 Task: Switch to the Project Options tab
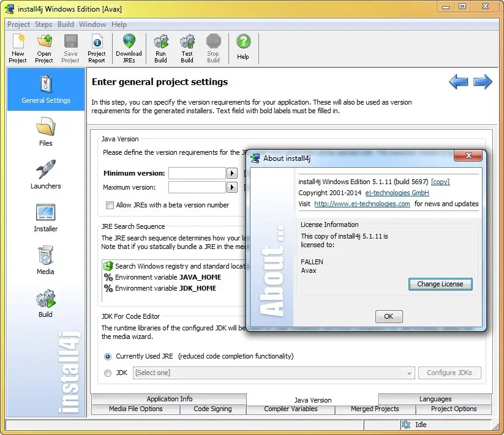[454, 409]
